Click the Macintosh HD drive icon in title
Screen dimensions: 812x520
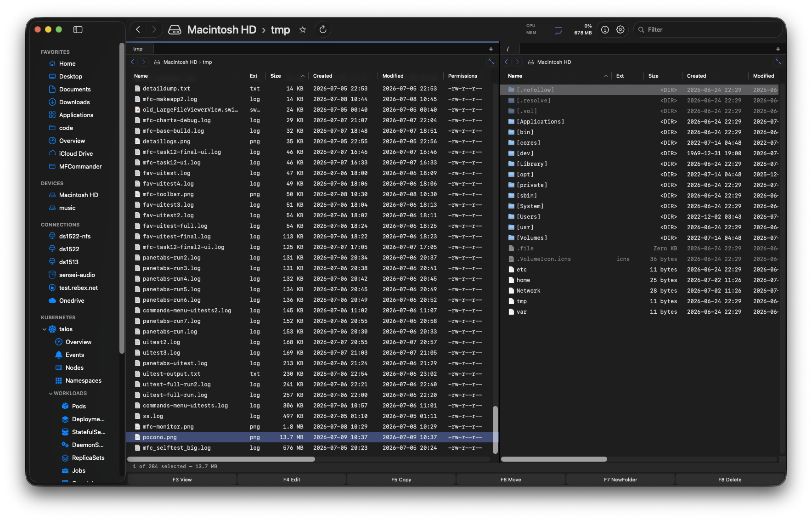click(175, 30)
